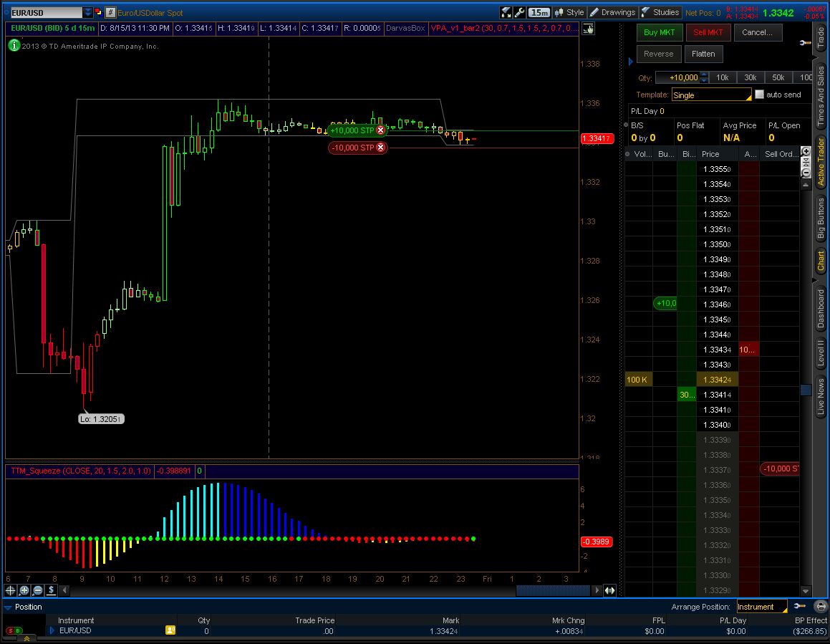
Task: Click the Flatten button
Action: (703, 54)
